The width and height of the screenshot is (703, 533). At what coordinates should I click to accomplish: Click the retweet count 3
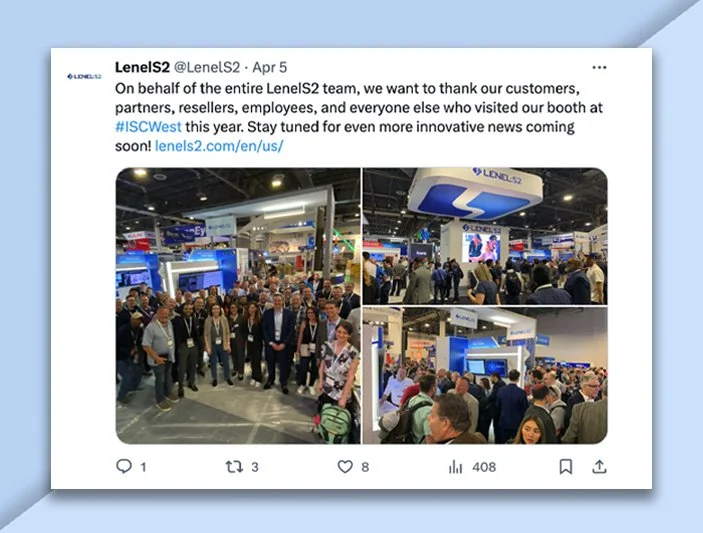pyautogui.click(x=255, y=467)
